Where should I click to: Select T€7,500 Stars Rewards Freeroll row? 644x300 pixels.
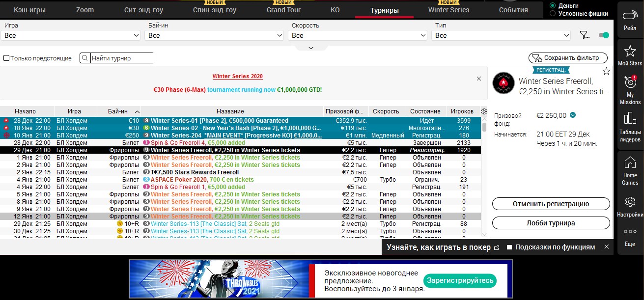coord(240,172)
